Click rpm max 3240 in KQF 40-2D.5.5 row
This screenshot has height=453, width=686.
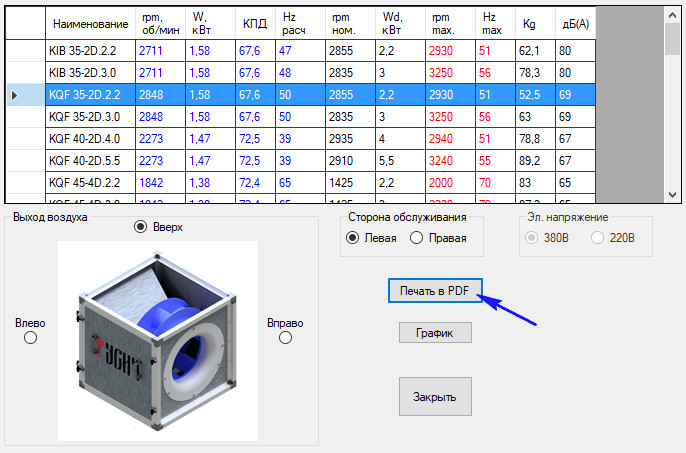coord(450,161)
